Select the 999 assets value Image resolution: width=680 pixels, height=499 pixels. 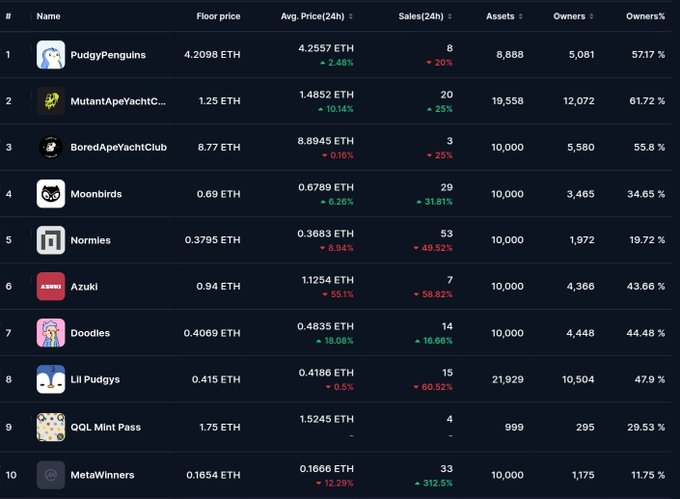coord(514,427)
